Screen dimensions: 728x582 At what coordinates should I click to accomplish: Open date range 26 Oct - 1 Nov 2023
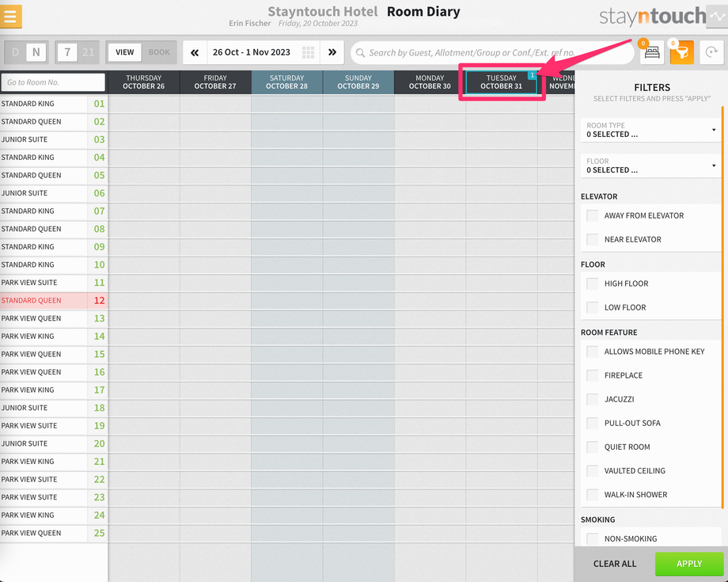pyautogui.click(x=251, y=52)
